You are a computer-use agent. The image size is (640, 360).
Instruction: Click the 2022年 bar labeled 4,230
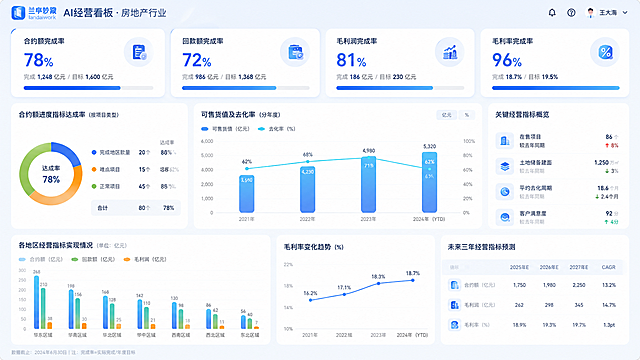pyautogui.click(x=307, y=189)
